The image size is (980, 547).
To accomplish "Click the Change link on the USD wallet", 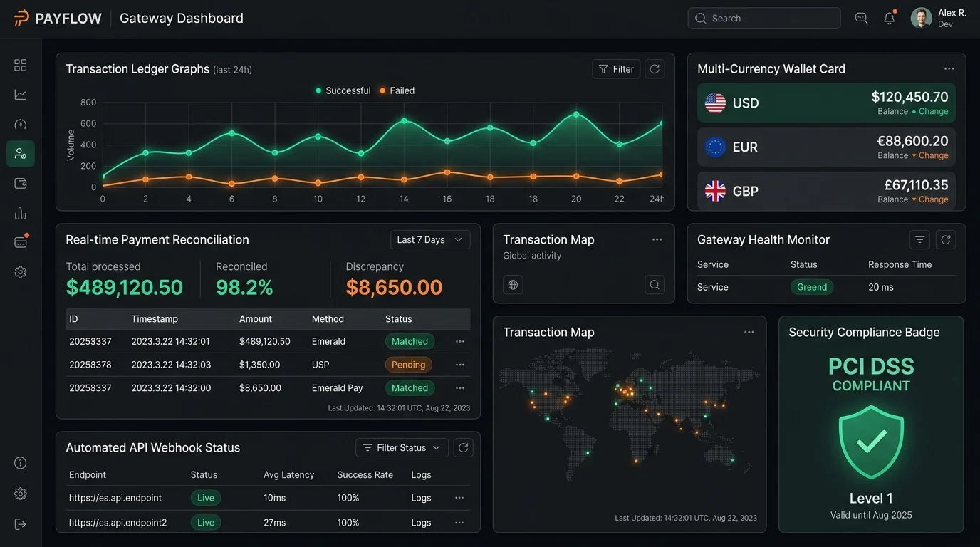I will click(933, 112).
